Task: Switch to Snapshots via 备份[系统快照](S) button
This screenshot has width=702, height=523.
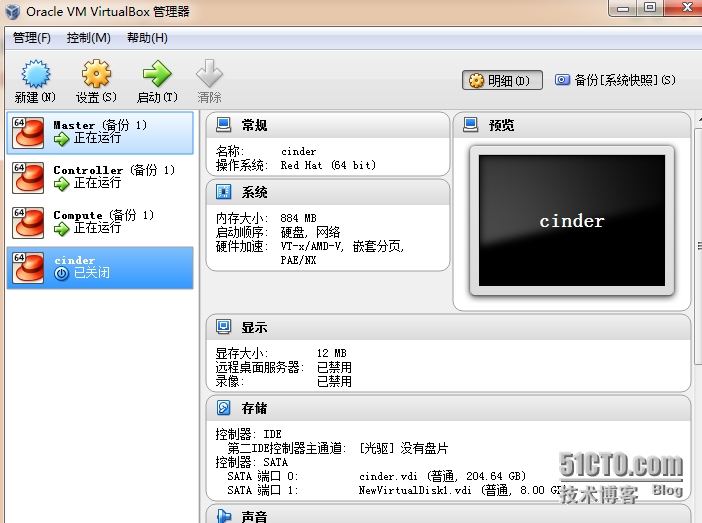Action: (615, 80)
